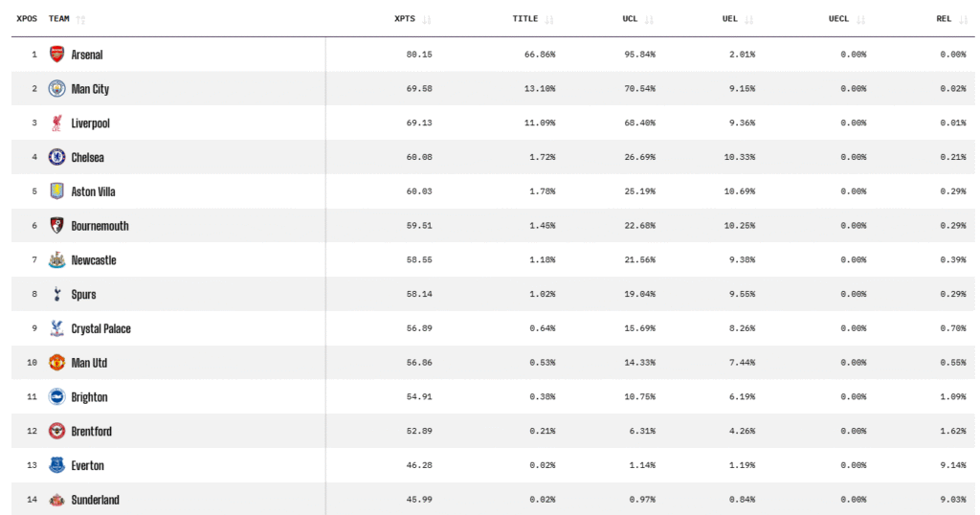980x515 pixels.
Task: Open the Everton team name link
Action: point(87,466)
